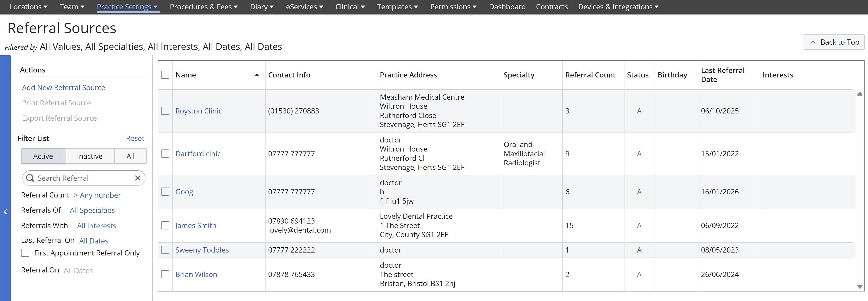Screen dimensions: 868x301
Task: Reset the filter list
Action: (135, 138)
